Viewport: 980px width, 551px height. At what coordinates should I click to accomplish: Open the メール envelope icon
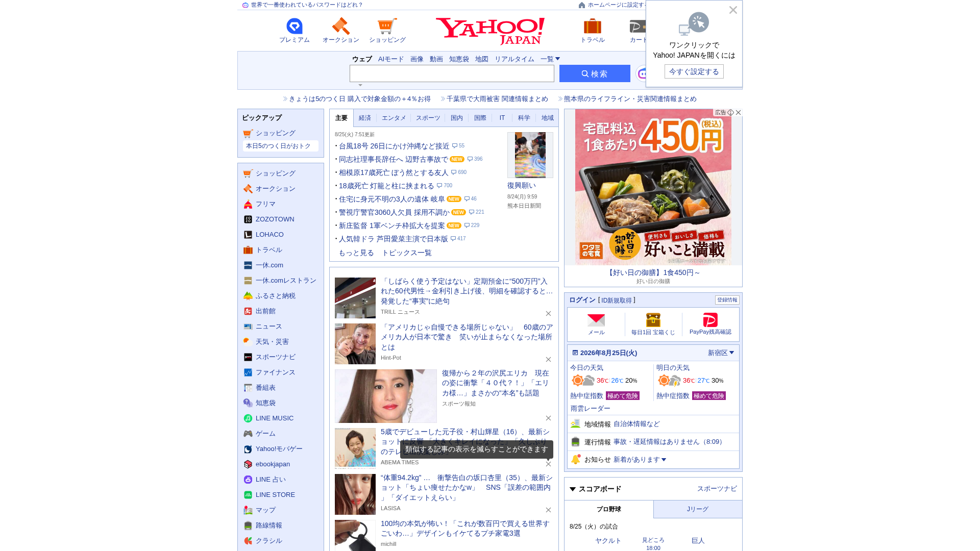coord(596,320)
